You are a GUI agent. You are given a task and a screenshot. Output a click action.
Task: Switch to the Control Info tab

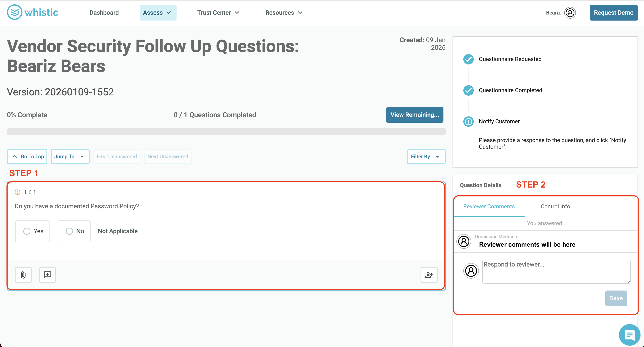coord(555,206)
